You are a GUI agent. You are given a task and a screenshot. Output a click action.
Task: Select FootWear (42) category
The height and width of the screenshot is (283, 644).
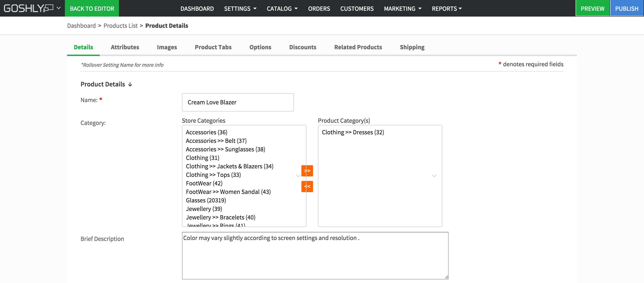point(204,183)
